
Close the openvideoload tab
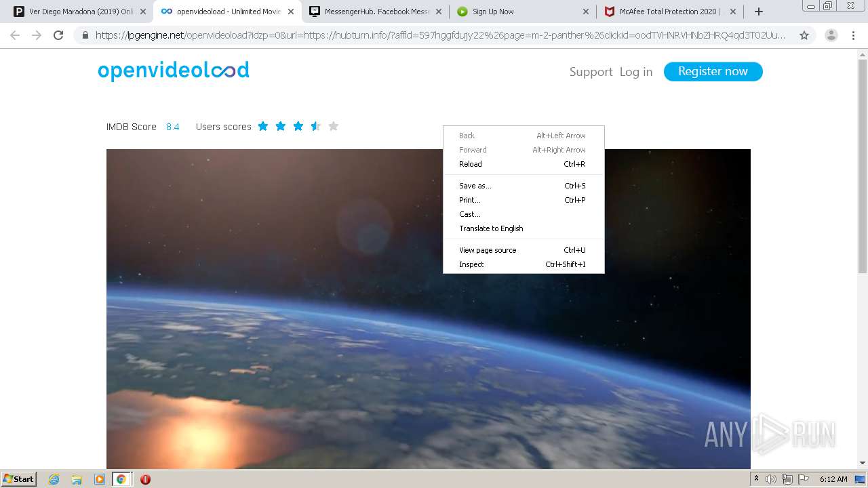click(291, 12)
